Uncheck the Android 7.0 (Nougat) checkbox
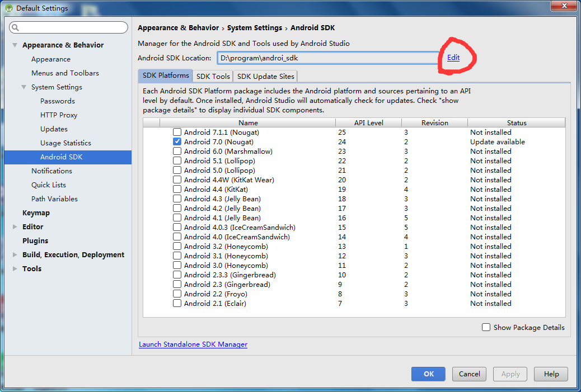 177,142
